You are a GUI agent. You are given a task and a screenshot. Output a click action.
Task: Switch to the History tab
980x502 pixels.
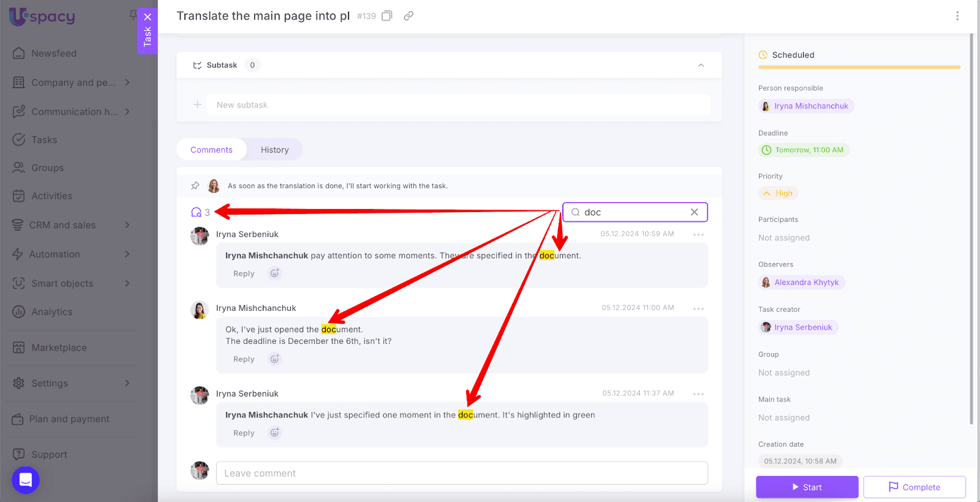274,150
